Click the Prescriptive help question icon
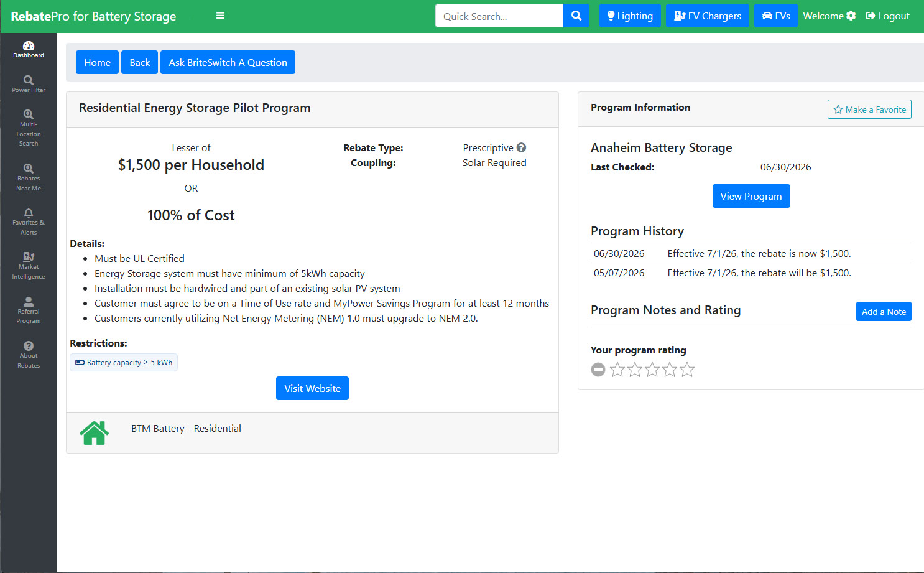Screen dimensions: 924x573 coord(521,147)
